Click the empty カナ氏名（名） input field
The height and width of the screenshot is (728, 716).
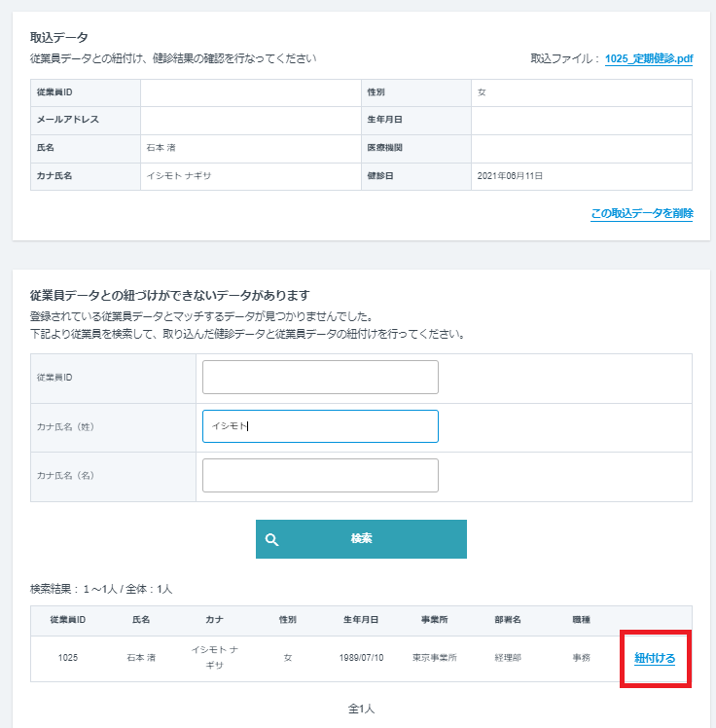pos(320,476)
